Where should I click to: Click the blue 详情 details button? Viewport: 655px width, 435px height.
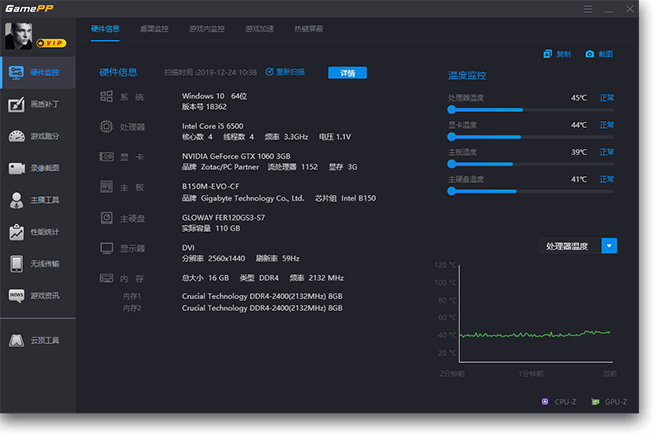(x=348, y=73)
